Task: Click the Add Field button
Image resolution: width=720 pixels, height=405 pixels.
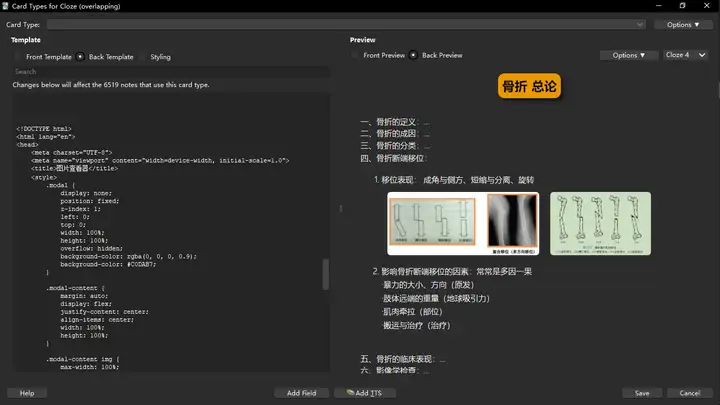Action: (x=301, y=393)
